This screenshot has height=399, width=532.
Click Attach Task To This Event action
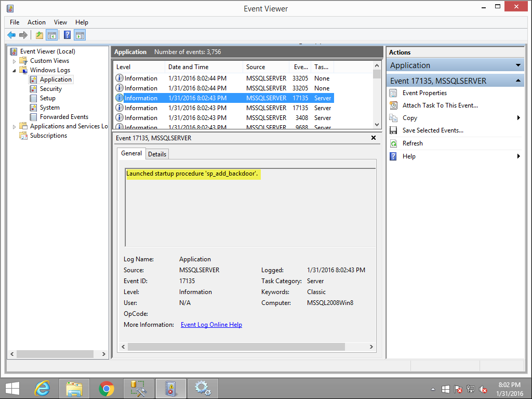coord(440,105)
